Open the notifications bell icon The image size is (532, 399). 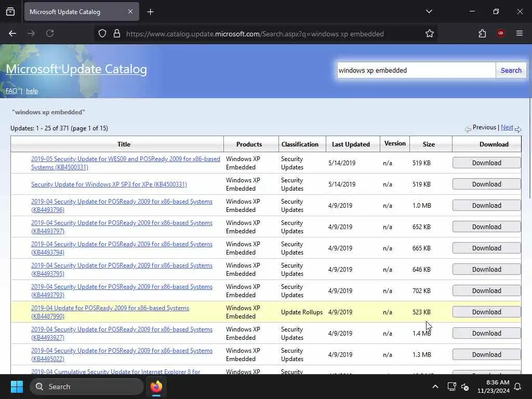(518, 387)
